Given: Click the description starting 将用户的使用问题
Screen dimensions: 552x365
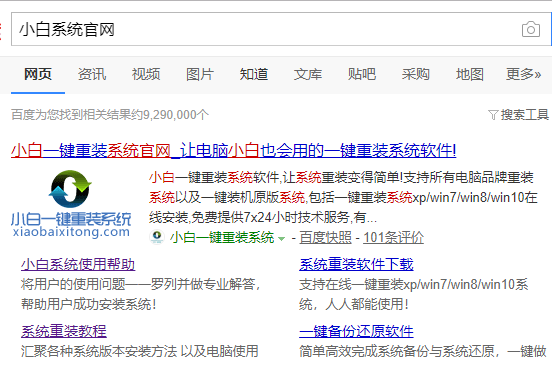Looking at the screenshot, I should point(141,294).
